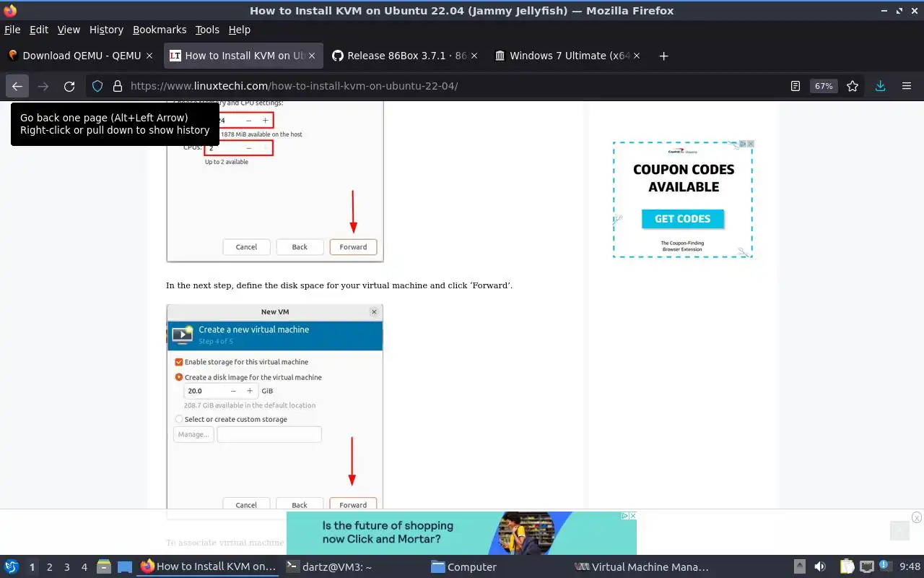This screenshot has width=924, height=578.
Task: Click the linuxtechi URL in address bar
Action: click(294, 86)
